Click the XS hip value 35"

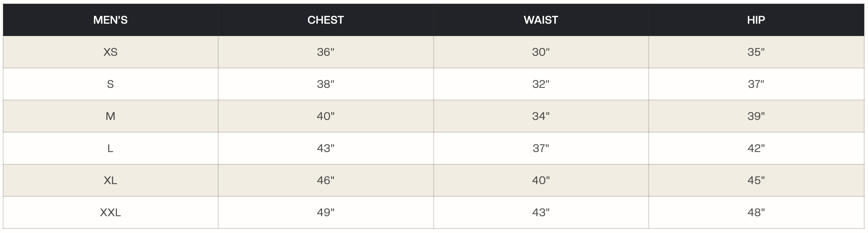tap(756, 52)
